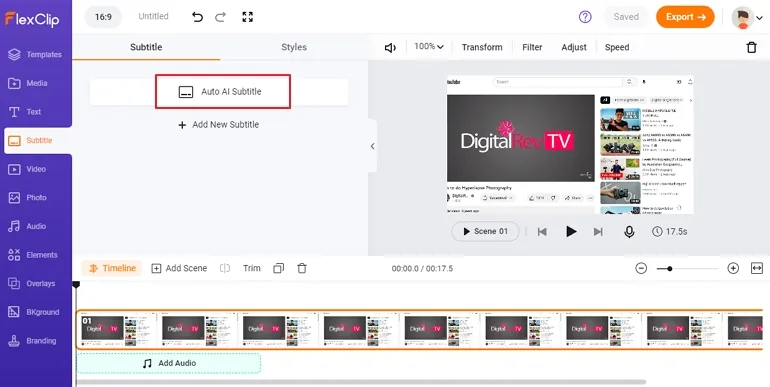Fit timeline to screen width
770x387 pixels.
pyautogui.click(x=757, y=268)
